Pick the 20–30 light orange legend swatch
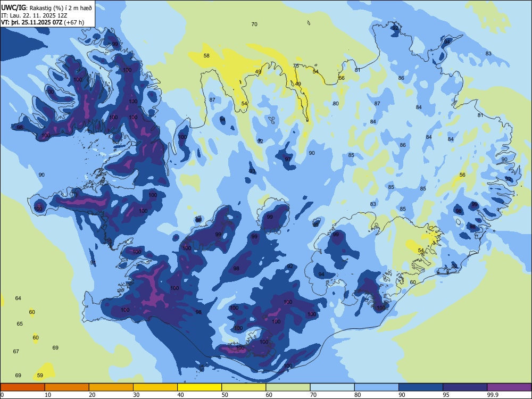Image resolution: width=532 pixels, height=399 pixels. point(111,387)
